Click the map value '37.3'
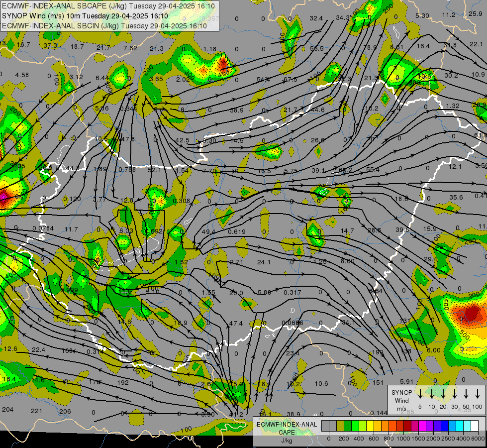Viewport: 487px width, 448px height. tap(50, 46)
